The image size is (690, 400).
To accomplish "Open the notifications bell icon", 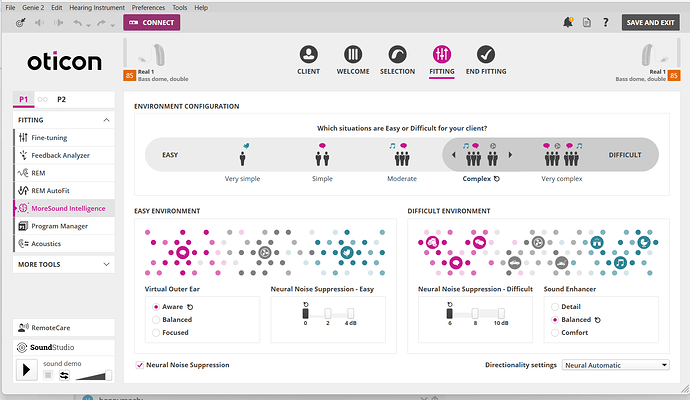I will (568, 22).
